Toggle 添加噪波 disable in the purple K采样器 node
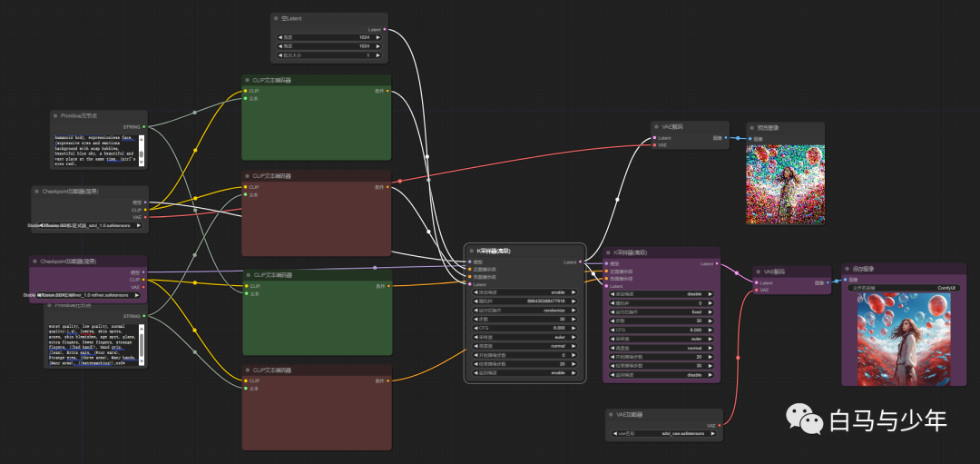The image size is (980, 464). (661, 294)
